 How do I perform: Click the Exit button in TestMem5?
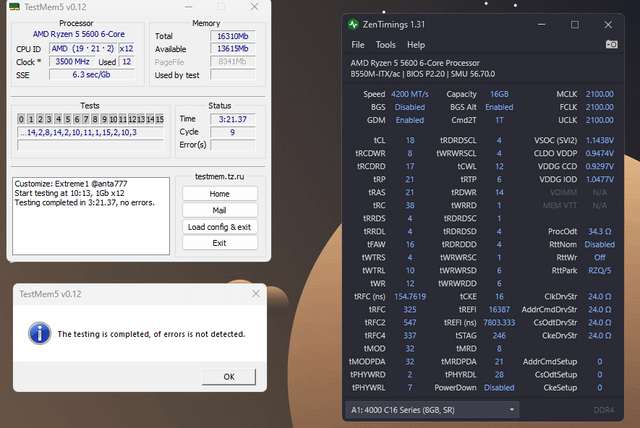(220, 243)
